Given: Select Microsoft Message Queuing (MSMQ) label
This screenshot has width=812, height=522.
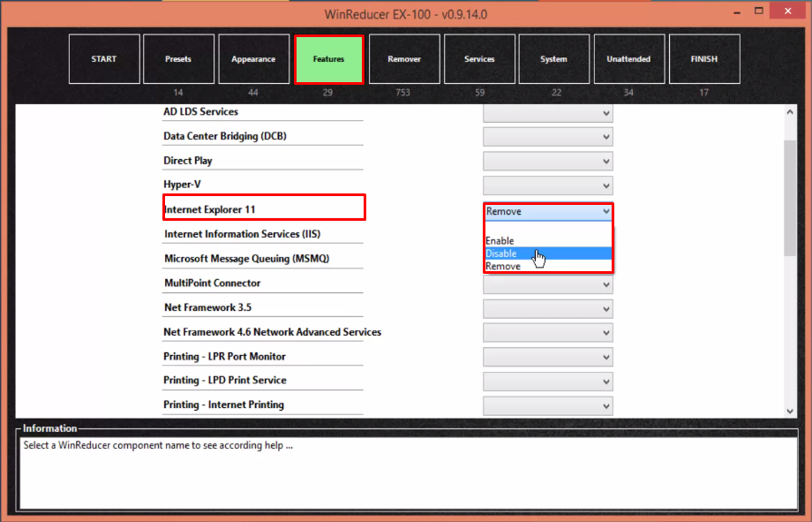Looking at the screenshot, I should coord(247,258).
